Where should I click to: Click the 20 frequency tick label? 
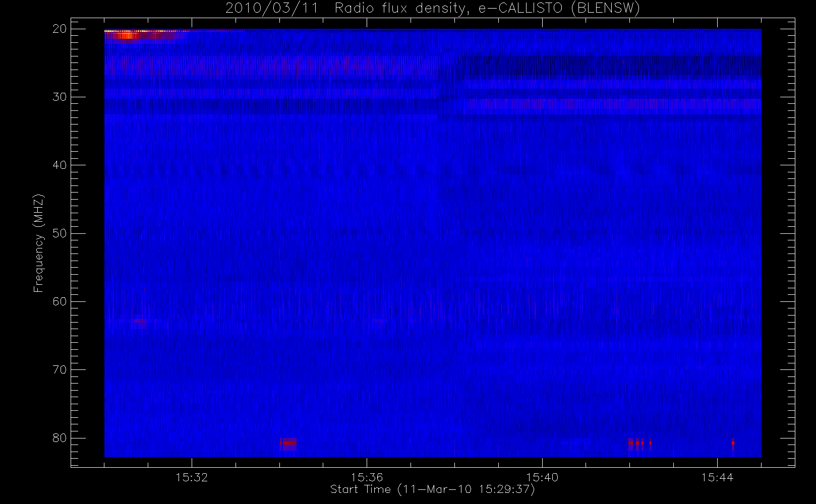pyautogui.click(x=60, y=29)
